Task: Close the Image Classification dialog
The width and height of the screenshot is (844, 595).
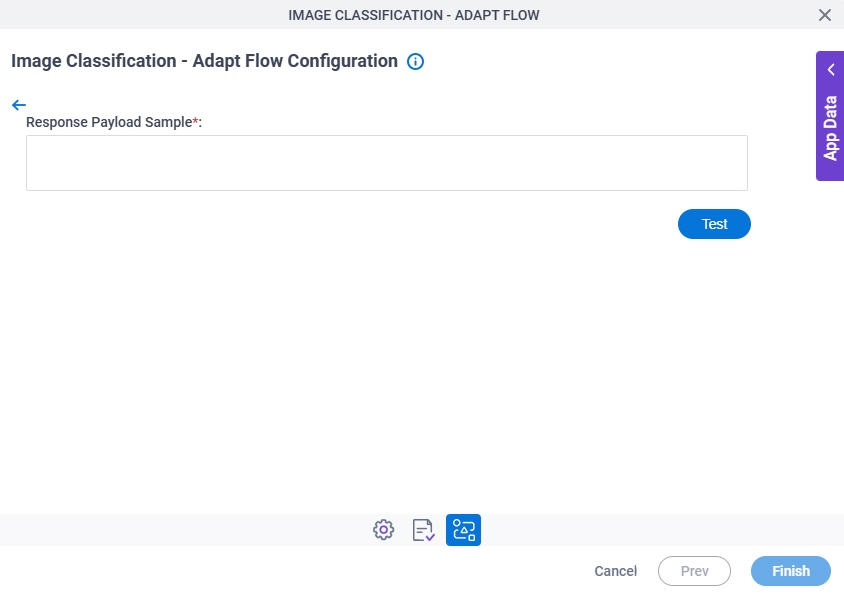Action: tap(825, 15)
